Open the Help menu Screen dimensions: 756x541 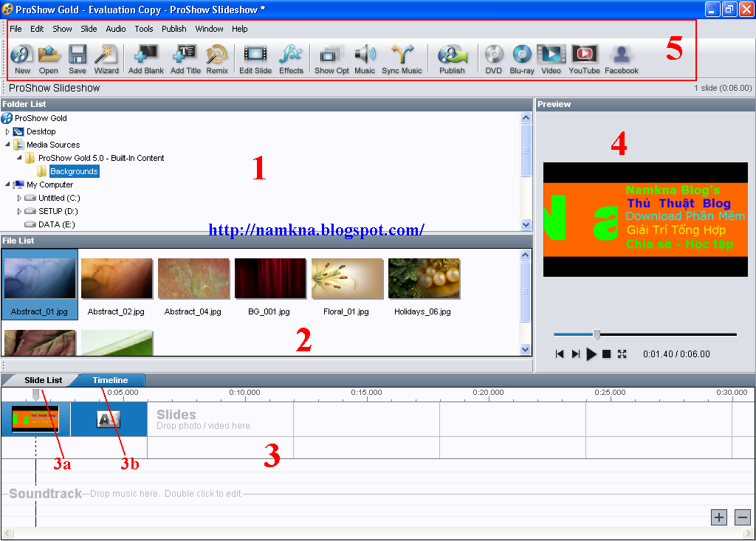[x=240, y=29]
